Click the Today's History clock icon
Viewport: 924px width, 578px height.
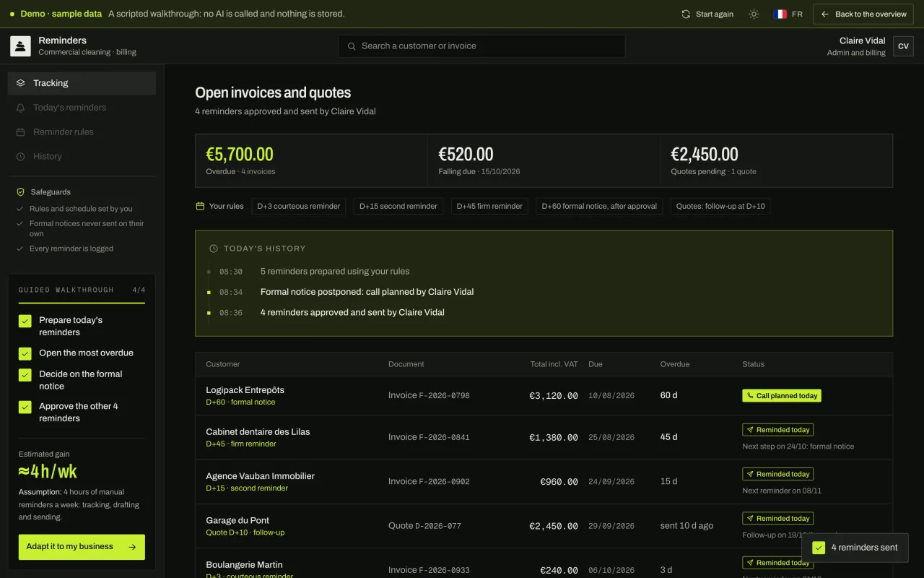coord(214,249)
